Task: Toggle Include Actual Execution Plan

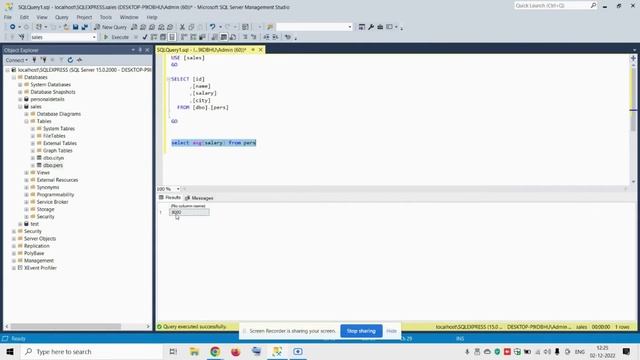Action: click(x=184, y=37)
